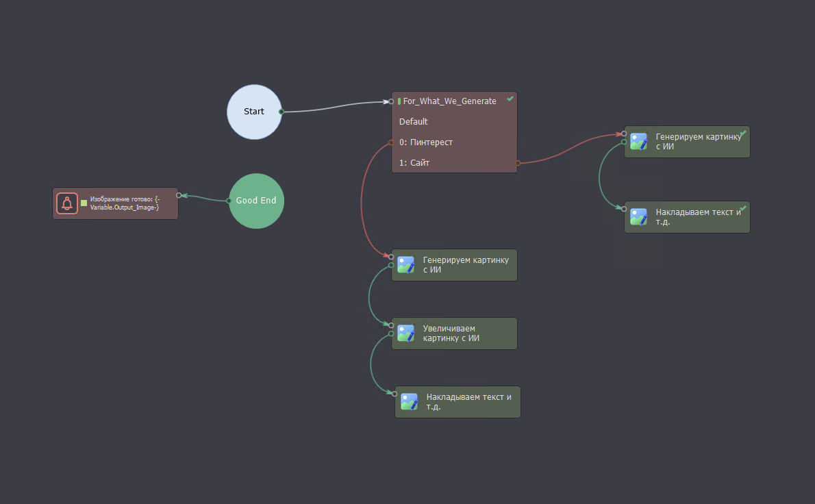Click the output port on the Start node

click(x=281, y=112)
